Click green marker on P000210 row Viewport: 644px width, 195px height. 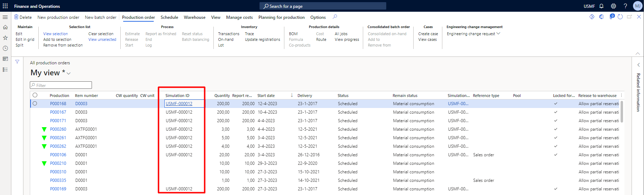(x=44, y=163)
